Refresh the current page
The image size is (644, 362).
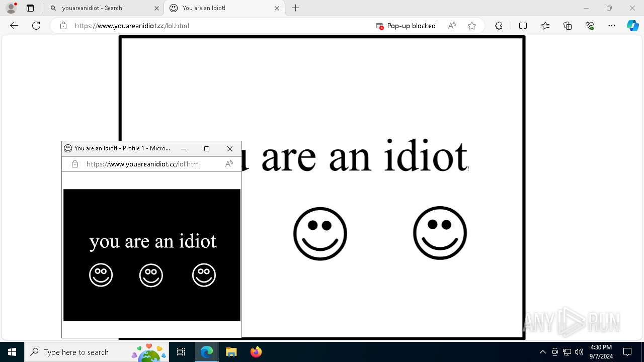tap(36, 26)
